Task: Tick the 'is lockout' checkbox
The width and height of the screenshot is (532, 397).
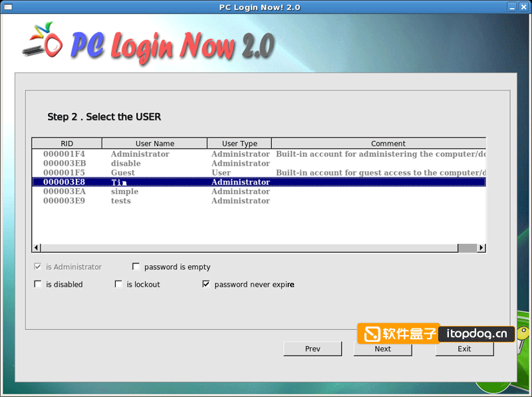Action: click(x=118, y=284)
